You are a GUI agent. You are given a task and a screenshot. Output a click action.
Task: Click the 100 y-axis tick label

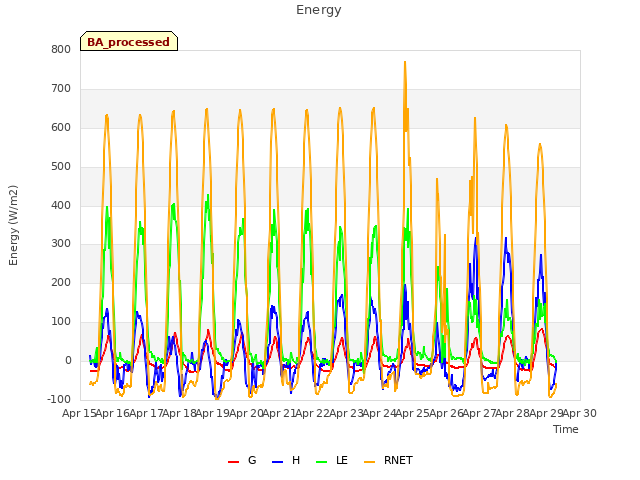pyautogui.click(x=61, y=322)
